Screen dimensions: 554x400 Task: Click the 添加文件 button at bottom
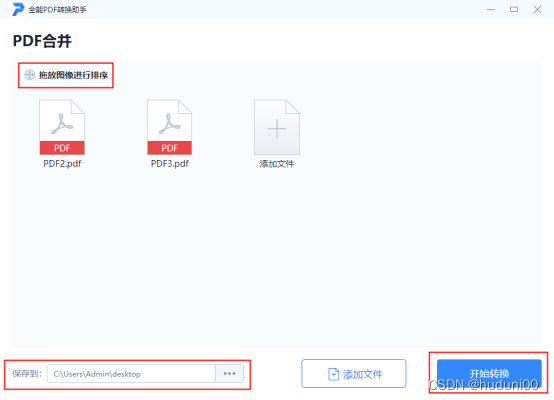point(354,374)
